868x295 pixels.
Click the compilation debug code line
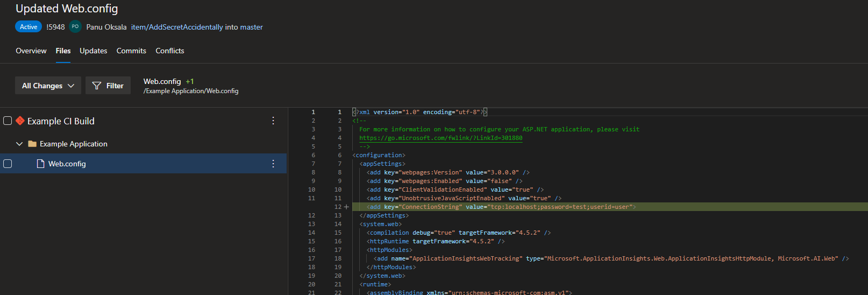(459, 233)
